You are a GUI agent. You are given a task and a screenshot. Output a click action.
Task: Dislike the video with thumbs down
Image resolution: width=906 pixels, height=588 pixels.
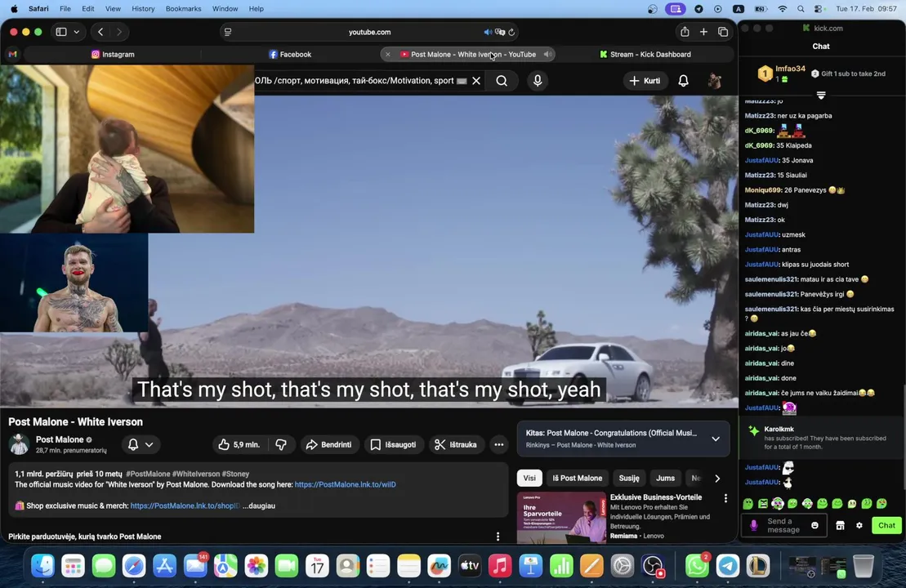click(x=281, y=445)
